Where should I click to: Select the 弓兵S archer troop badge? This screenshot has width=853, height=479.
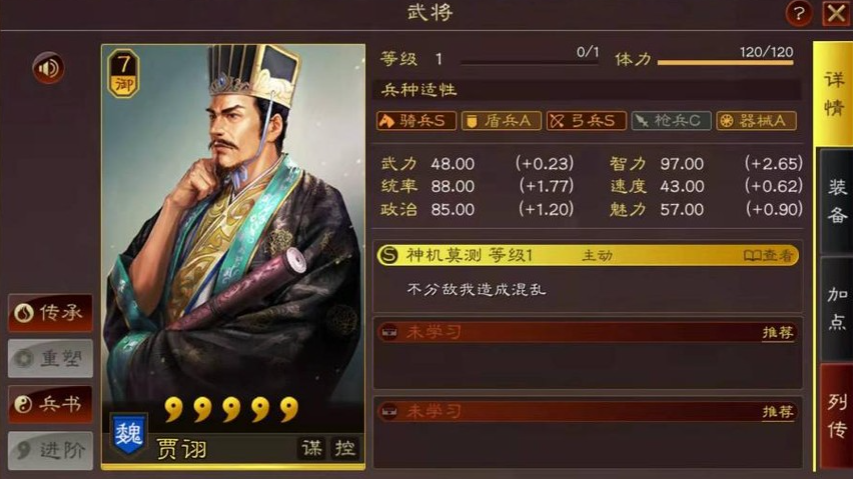coord(586,121)
